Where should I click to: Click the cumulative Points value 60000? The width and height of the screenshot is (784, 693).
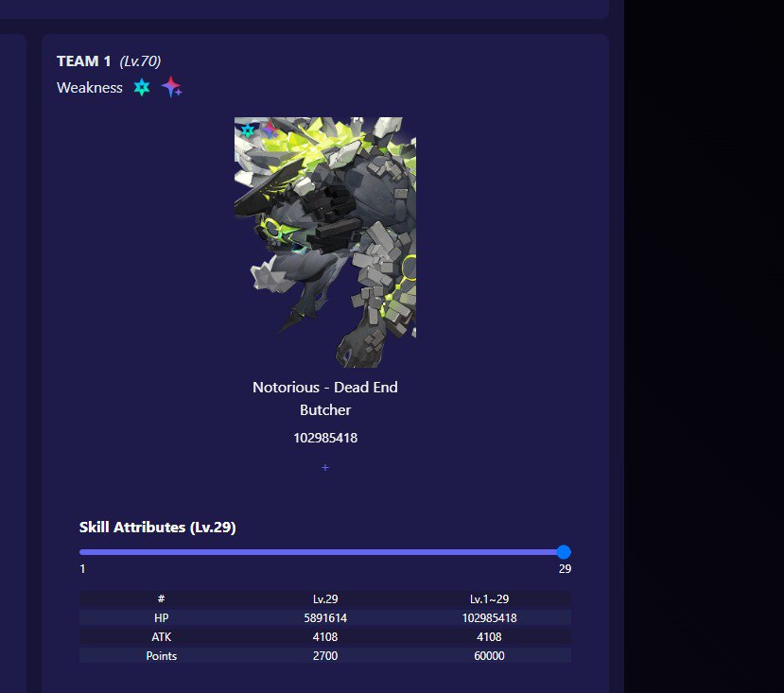coord(489,656)
